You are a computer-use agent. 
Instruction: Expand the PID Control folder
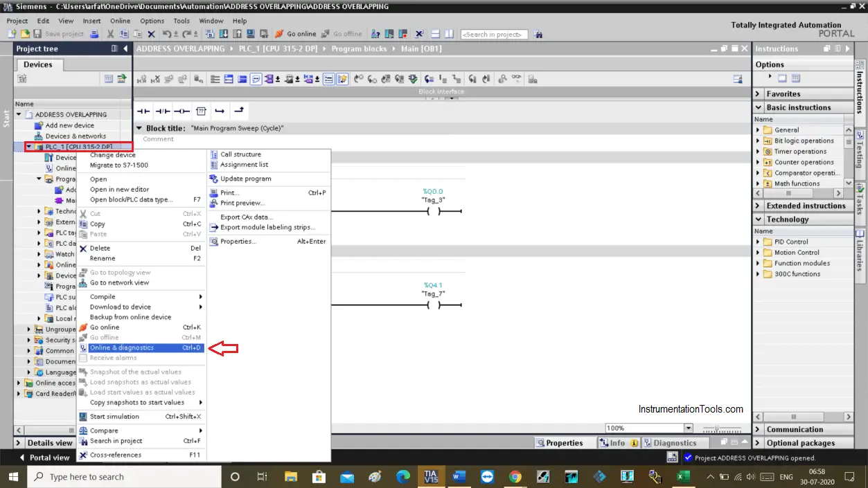(758, 242)
